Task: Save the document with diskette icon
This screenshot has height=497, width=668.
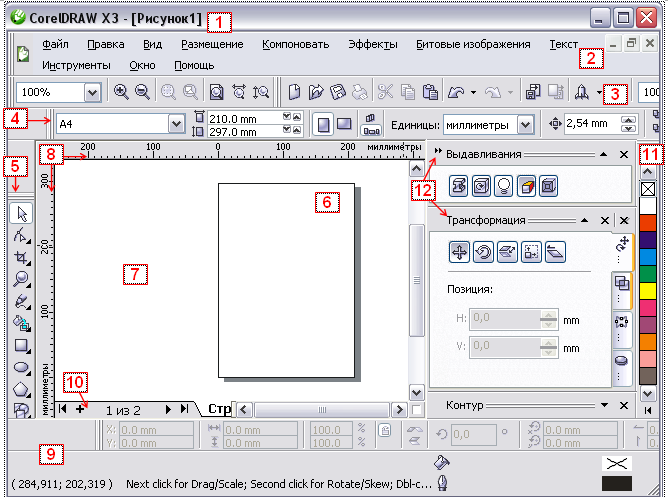Action: pos(338,92)
